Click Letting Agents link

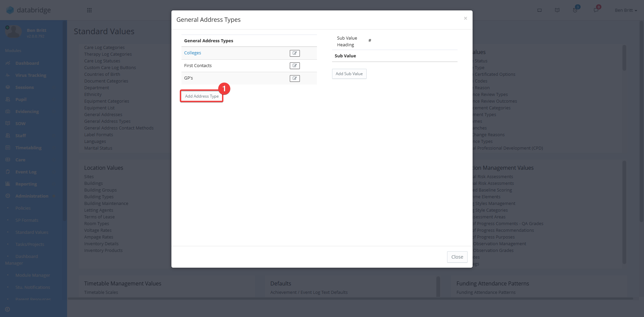point(99,210)
